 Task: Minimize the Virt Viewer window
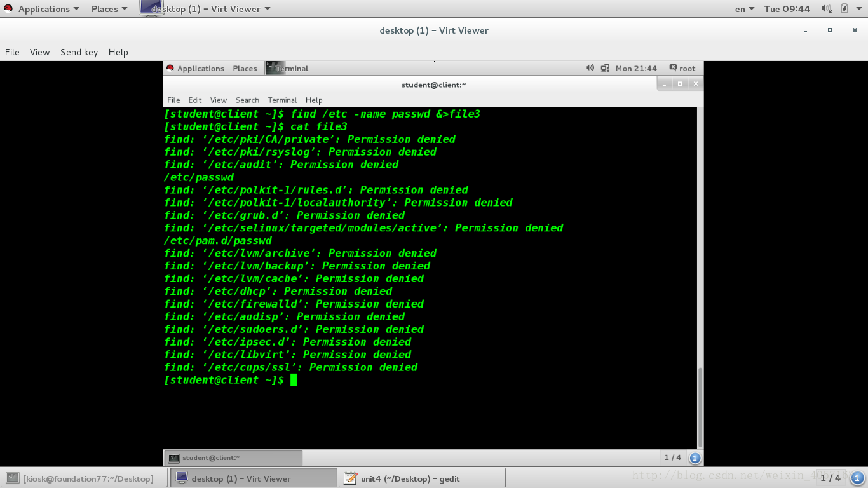coord(806,30)
